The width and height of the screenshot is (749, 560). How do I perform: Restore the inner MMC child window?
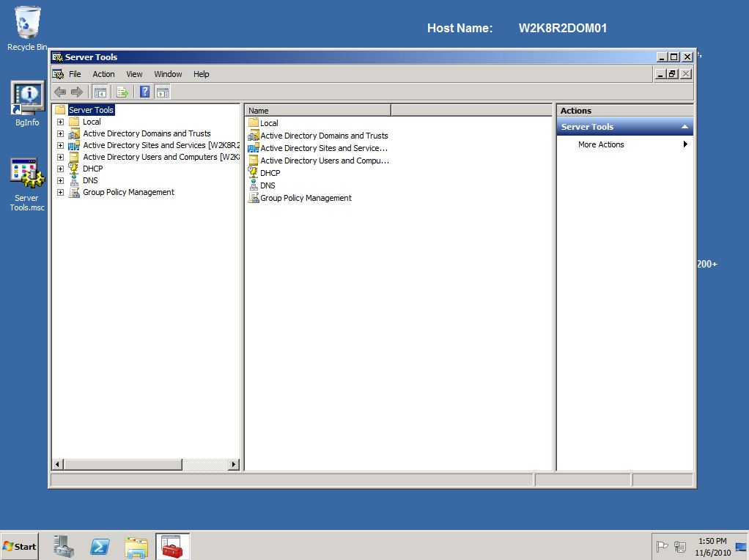pos(673,74)
